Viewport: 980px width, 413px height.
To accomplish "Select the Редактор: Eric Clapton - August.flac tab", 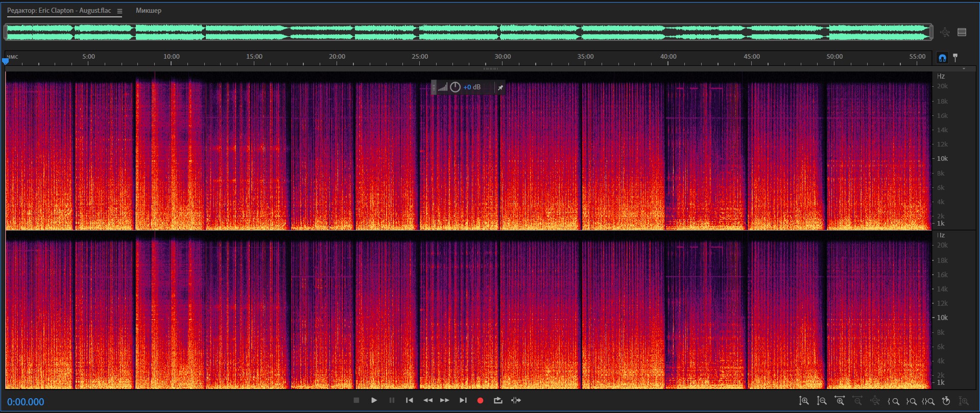I will point(59,11).
